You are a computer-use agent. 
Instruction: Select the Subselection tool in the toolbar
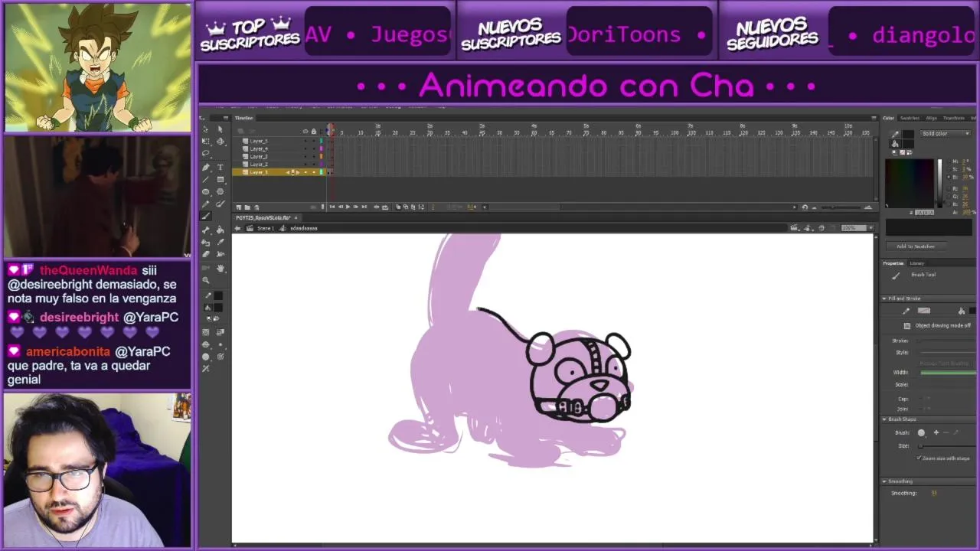220,129
